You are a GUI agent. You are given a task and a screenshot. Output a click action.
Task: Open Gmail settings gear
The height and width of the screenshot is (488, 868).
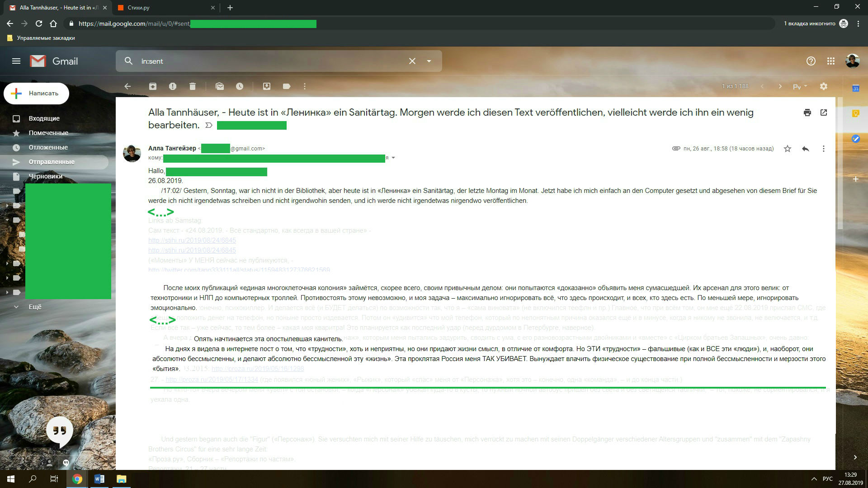[824, 86]
